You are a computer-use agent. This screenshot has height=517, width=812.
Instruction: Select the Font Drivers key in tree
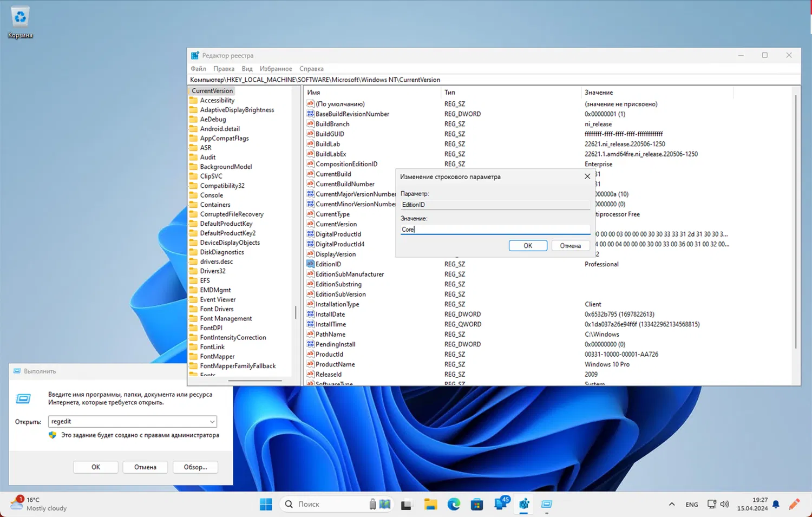(217, 309)
